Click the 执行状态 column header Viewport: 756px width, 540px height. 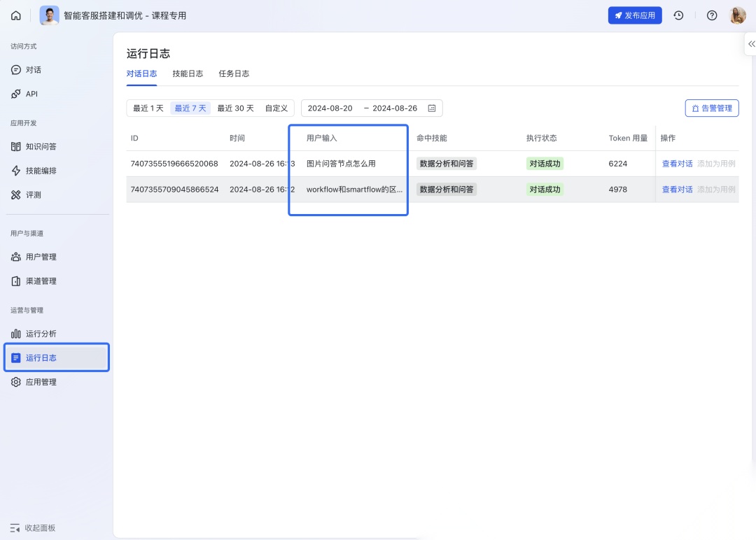click(x=541, y=138)
